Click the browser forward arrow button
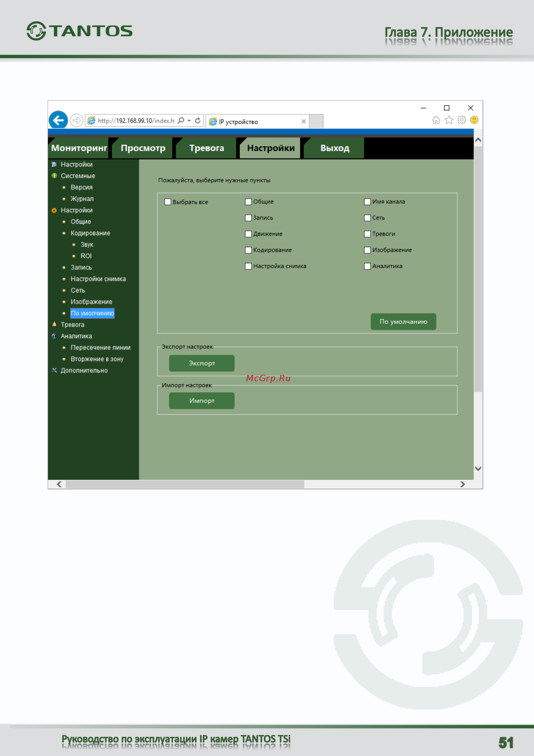Viewport: 534px width, 756px height. click(76, 120)
